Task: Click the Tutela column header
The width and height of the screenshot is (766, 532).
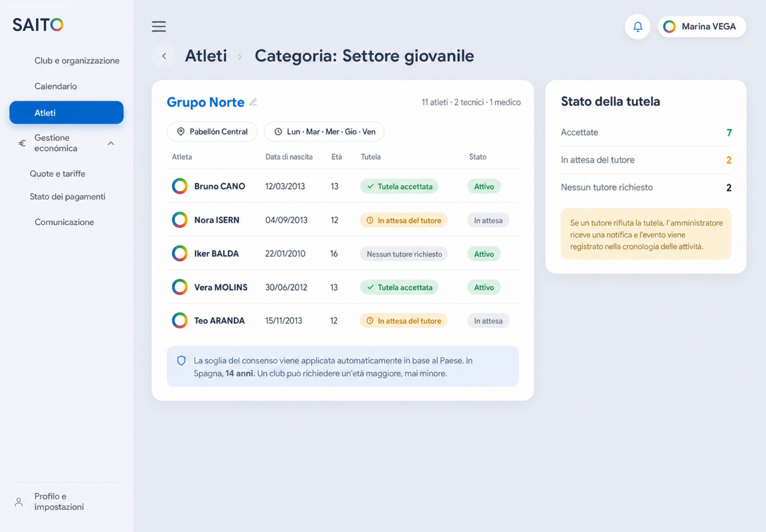Action: (x=371, y=157)
